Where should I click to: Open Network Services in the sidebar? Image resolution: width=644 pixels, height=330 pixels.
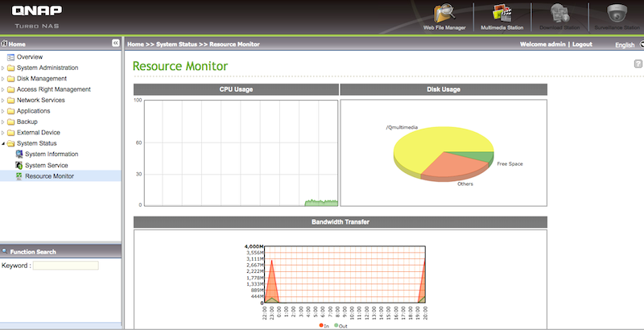41,100
